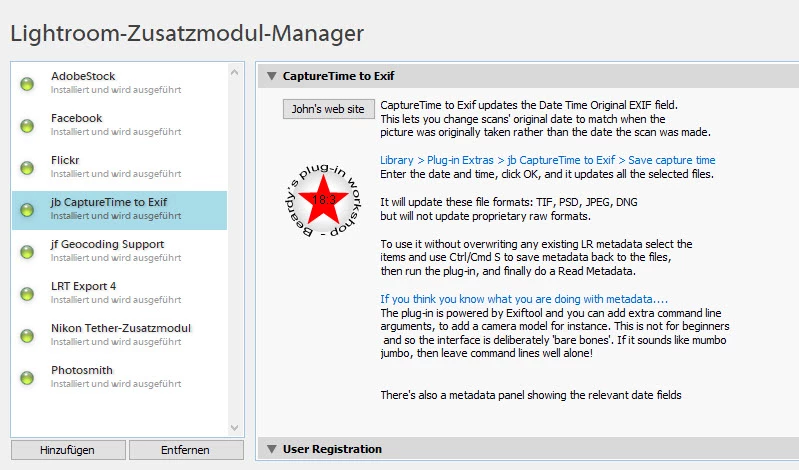Click 'If you think you know what you are doing' heading

click(x=524, y=299)
